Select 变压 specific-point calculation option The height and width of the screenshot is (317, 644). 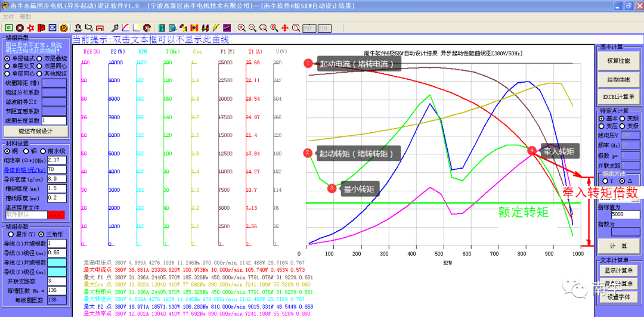606,126
